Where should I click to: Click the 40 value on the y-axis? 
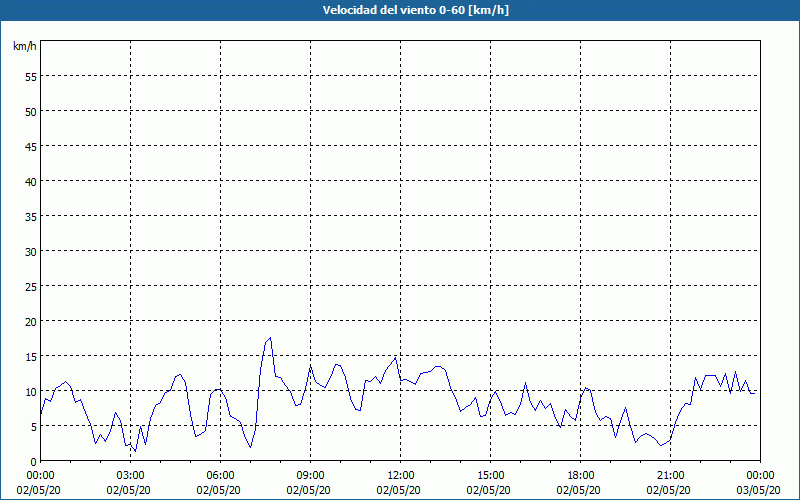pos(31,181)
